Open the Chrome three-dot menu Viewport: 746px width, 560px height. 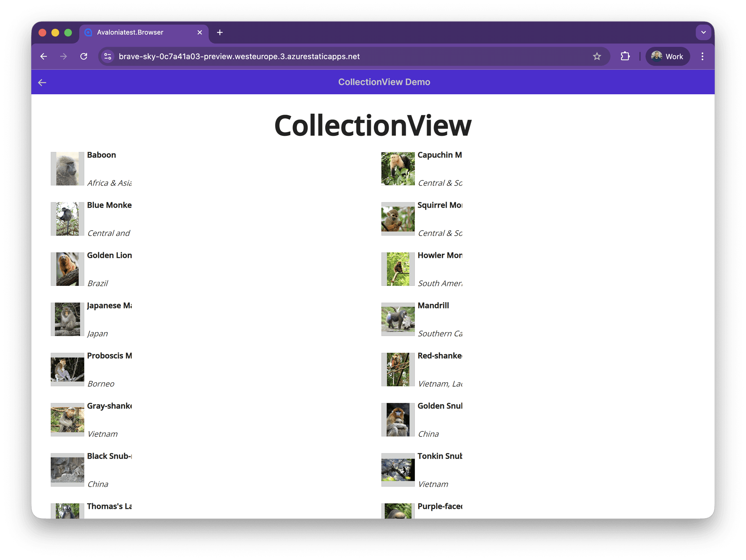point(702,56)
